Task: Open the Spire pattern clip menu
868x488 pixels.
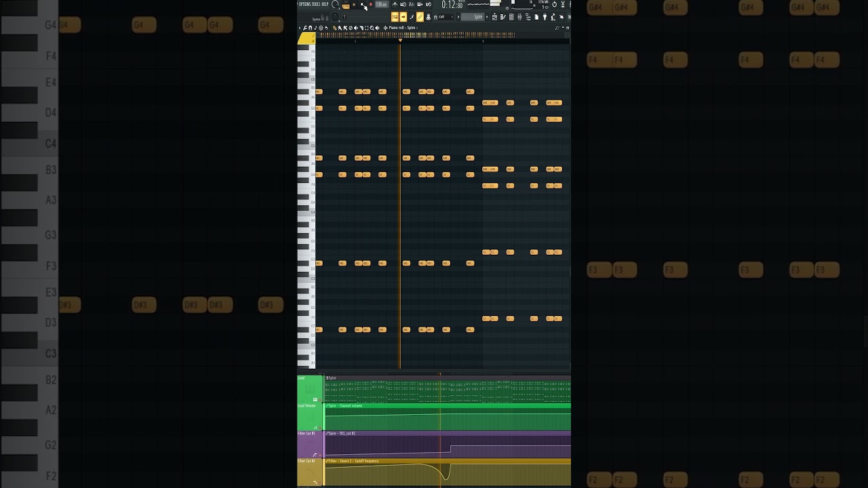Action: tap(328, 378)
